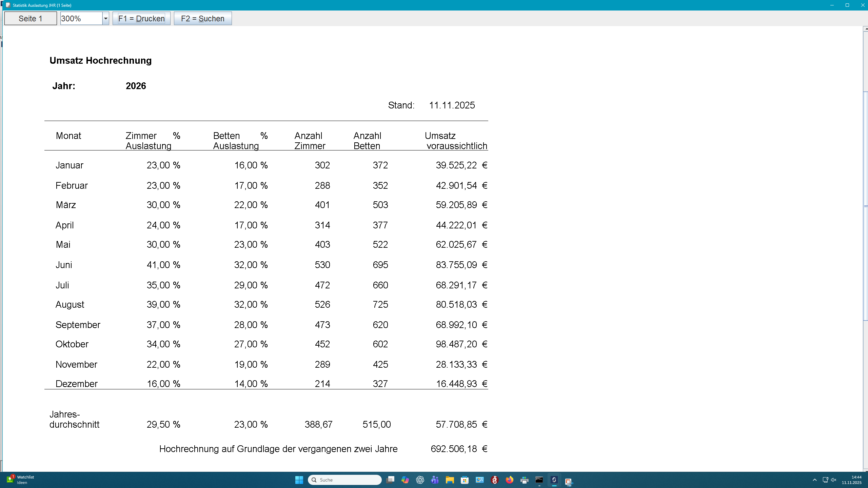Open Copilot from the taskbar
The image size is (868, 488).
click(405, 480)
